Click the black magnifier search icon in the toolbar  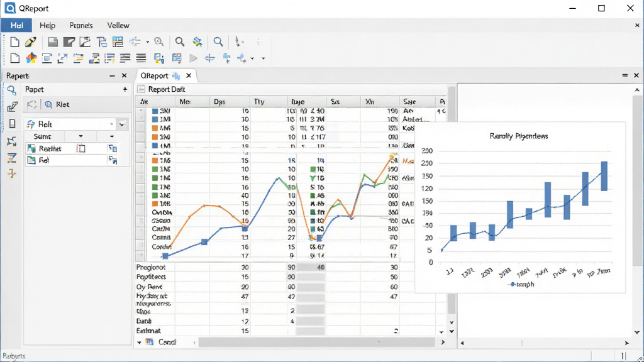pyautogui.click(x=179, y=42)
